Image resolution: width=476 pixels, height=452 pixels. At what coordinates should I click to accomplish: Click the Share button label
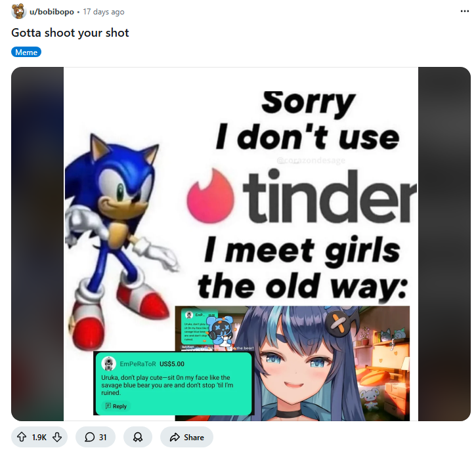click(x=194, y=437)
